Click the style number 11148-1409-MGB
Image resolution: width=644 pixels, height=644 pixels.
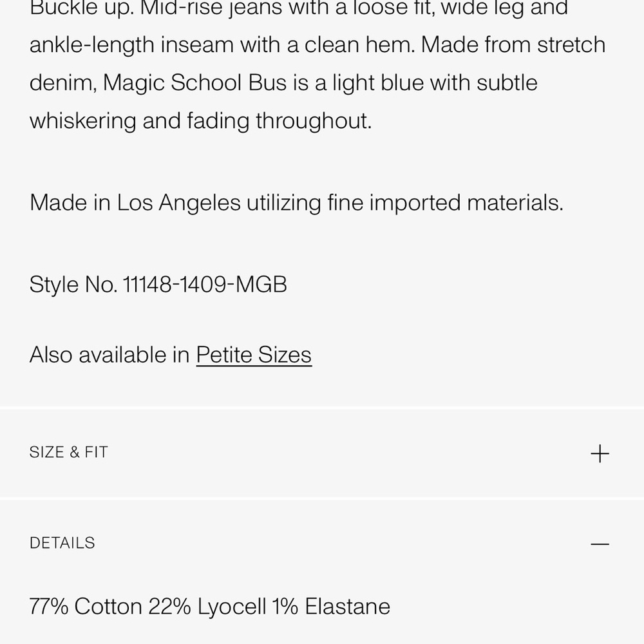[x=205, y=284]
